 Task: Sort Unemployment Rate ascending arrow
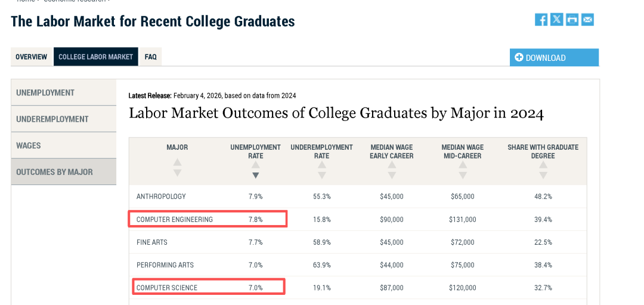click(255, 165)
